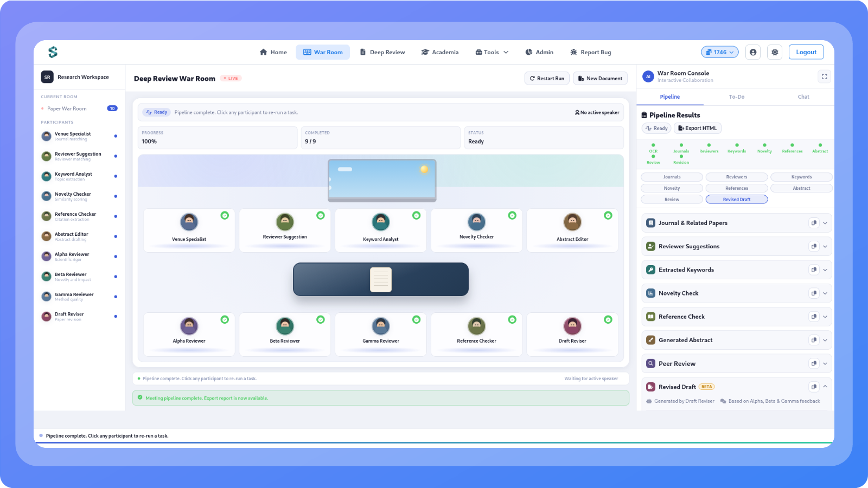
Task: Open user profile avatar icon
Action: [753, 52]
